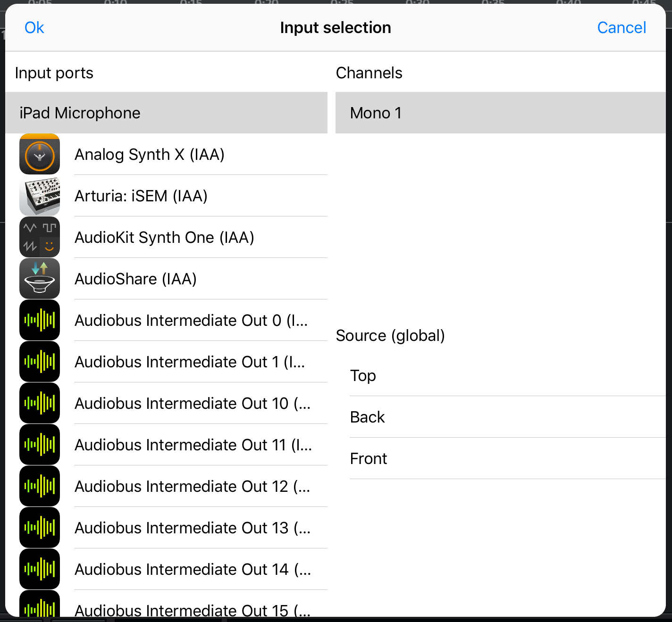Tap Audiobus Intermediate Out 0 icon
672x622 pixels.
(x=40, y=320)
